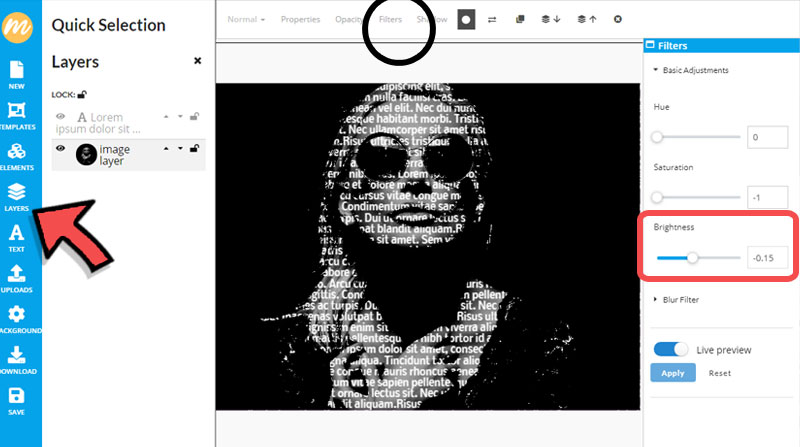
Task: Click the duplicate layer toolbar icon
Action: click(x=520, y=19)
